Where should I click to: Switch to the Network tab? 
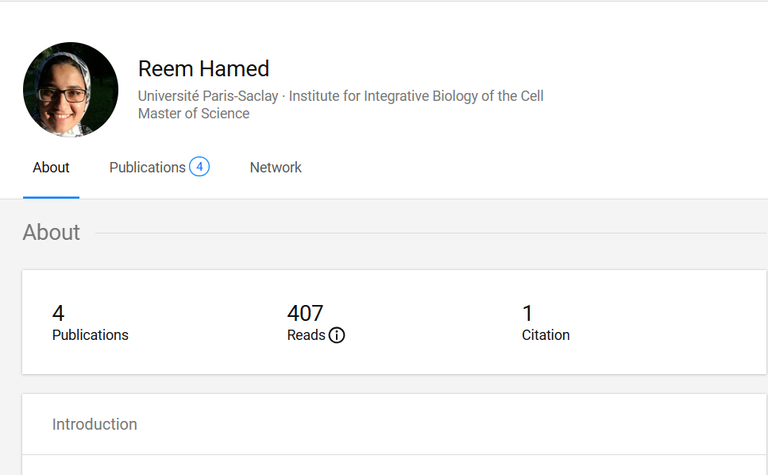(276, 168)
